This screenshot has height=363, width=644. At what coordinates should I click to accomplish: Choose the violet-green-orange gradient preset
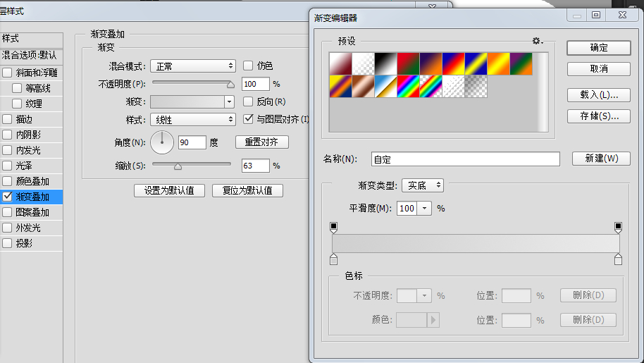pyautogui.click(x=521, y=63)
